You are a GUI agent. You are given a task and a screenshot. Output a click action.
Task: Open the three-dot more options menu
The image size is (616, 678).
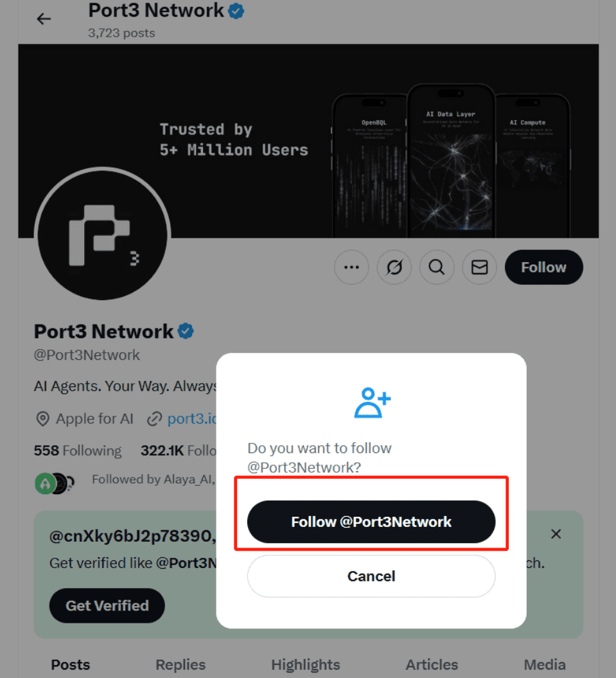click(x=351, y=267)
